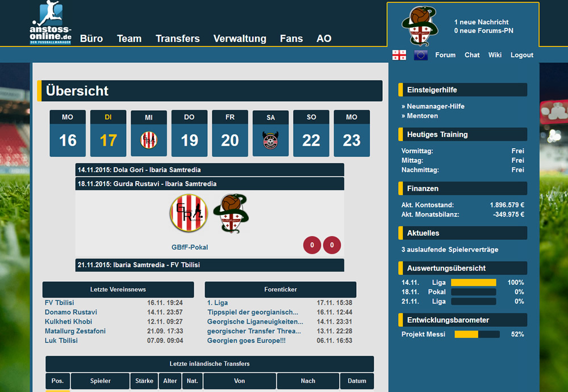Click the Heutiges Training section header
Screen dimensions: 568x392
pos(462,134)
